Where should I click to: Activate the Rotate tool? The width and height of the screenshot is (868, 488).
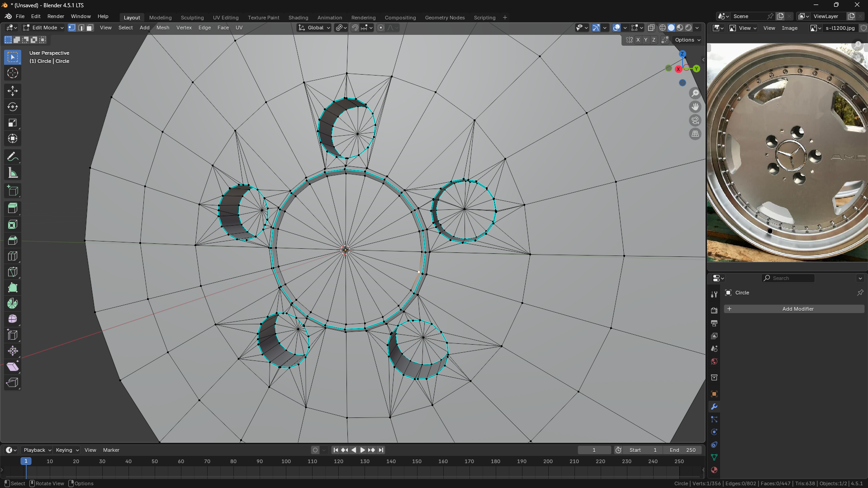(13, 107)
